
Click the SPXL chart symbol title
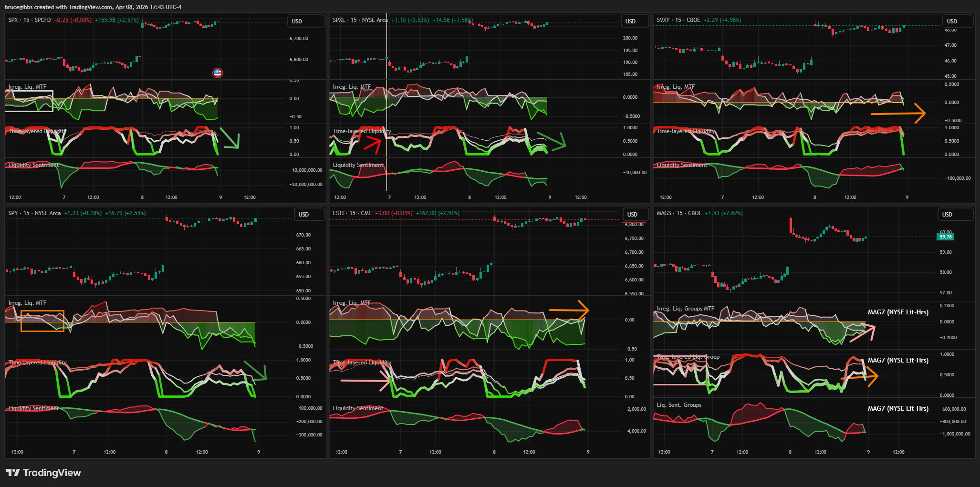[x=360, y=20]
